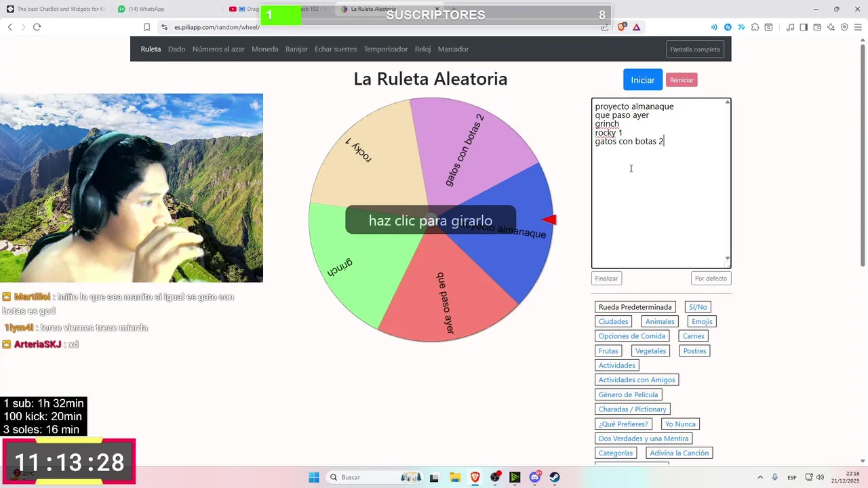The image size is (868, 488).
Task: Click the blue sound waves extension icon
Action: click(714, 27)
